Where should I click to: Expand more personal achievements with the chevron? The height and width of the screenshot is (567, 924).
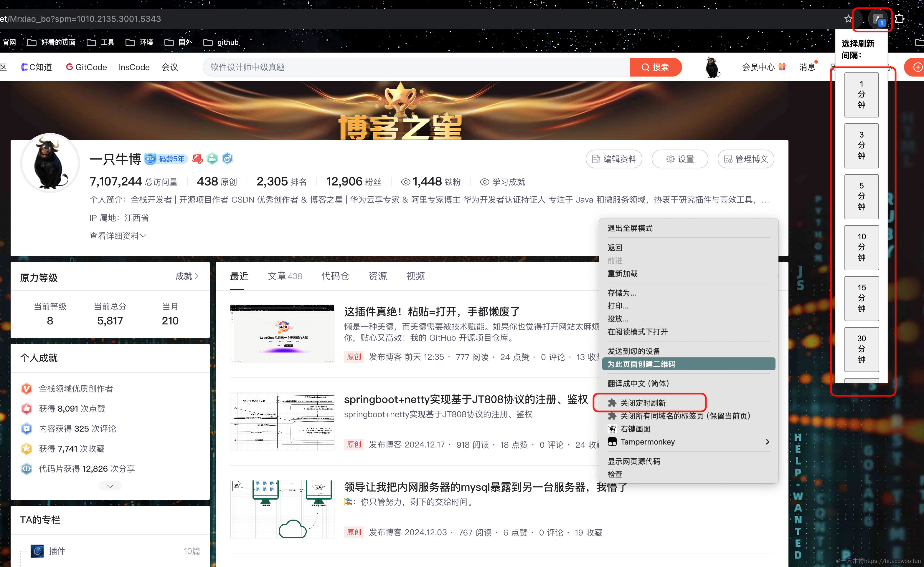(110, 486)
